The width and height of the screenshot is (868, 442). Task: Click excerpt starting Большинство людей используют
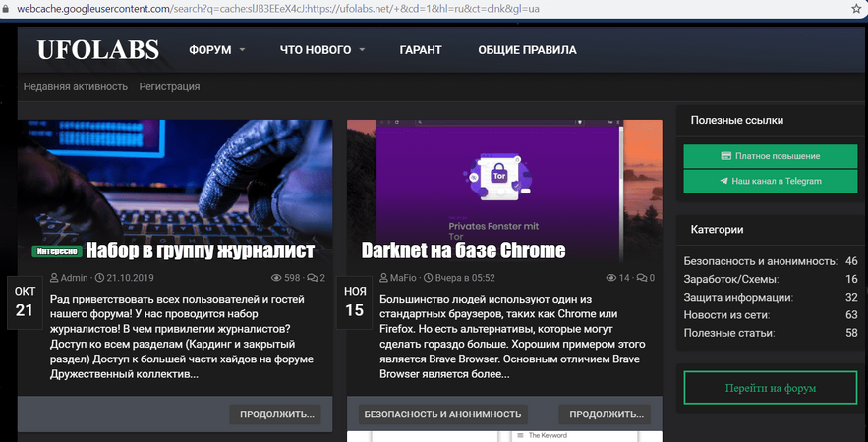512,336
